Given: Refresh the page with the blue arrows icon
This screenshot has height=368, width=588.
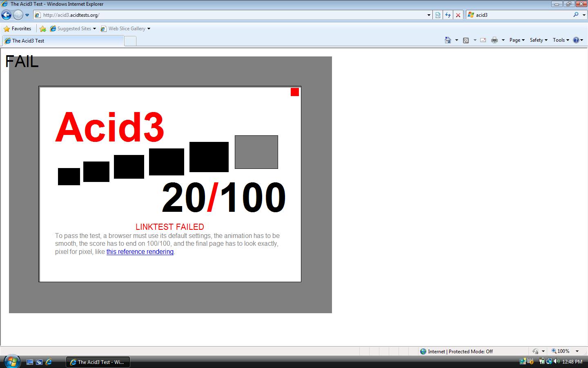Looking at the screenshot, I should tap(448, 15).
